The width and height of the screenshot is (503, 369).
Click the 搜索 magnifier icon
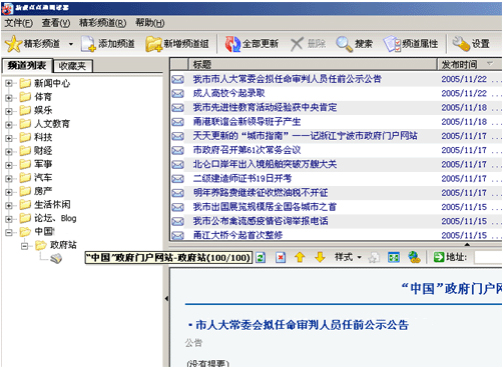[344, 44]
